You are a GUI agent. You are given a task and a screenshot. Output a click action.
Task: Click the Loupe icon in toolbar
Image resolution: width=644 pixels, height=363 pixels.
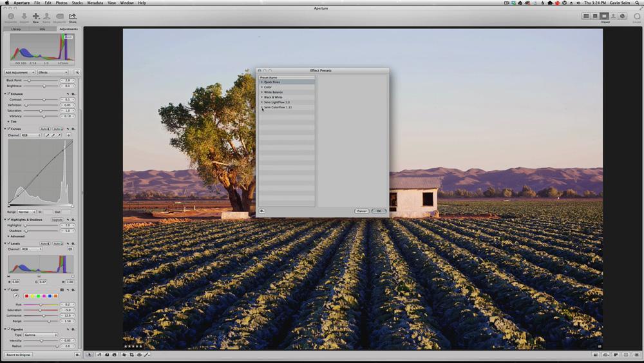pyautogui.click(x=636, y=16)
